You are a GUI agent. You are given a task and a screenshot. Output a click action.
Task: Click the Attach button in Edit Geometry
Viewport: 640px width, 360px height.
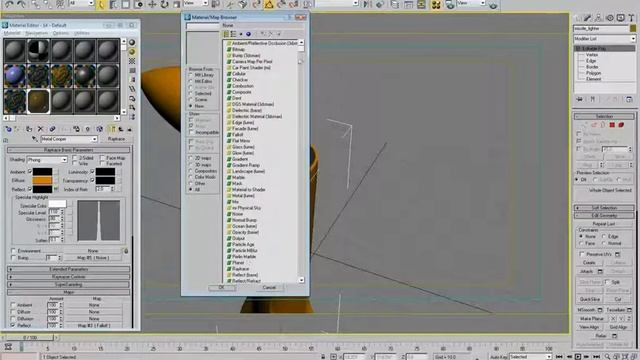(587, 271)
